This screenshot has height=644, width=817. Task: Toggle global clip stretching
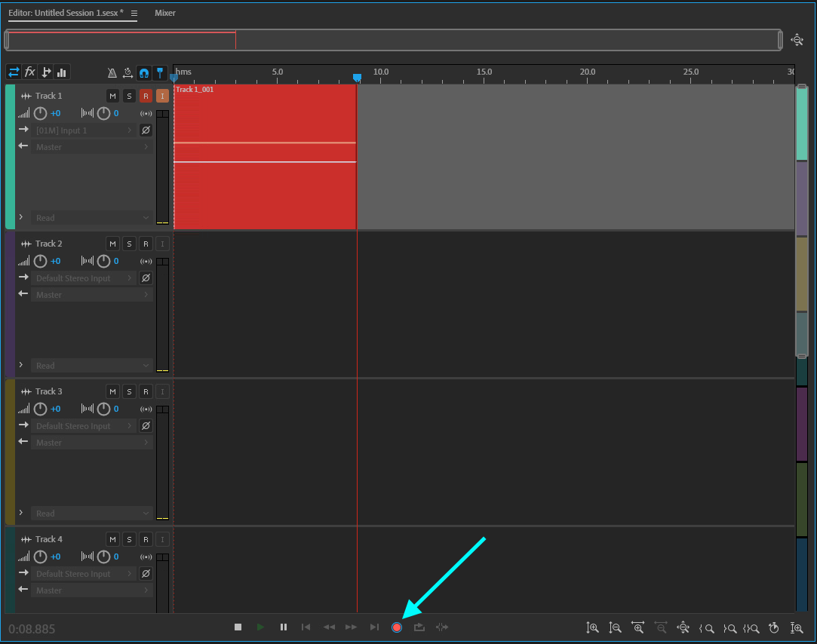pos(127,73)
